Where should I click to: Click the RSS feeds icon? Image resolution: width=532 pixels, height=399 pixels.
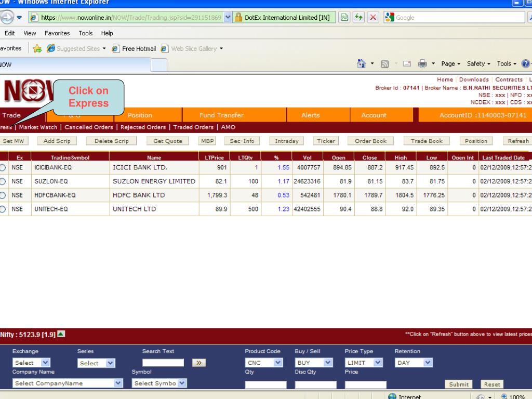pos(385,64)
